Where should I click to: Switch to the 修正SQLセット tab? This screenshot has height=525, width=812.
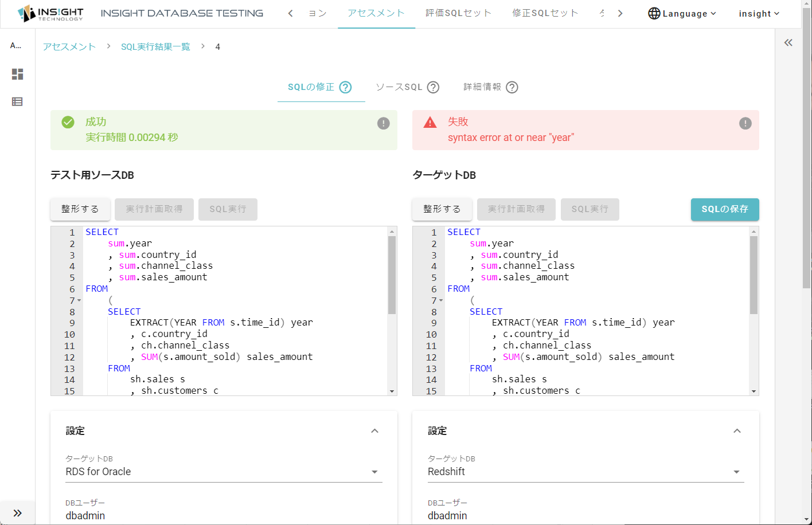545,13
